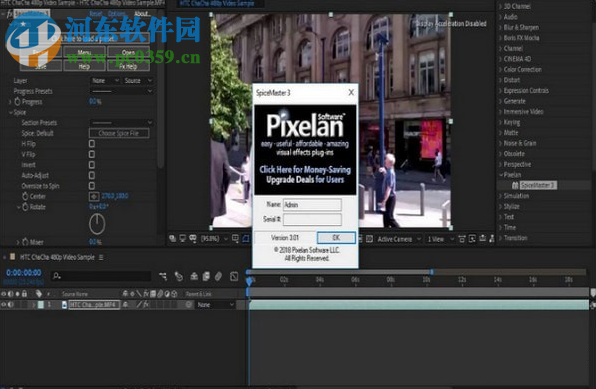Enable the H Flip checkbox
The width and height of the screenshot is (596, 389).
[x=92, y=144]
